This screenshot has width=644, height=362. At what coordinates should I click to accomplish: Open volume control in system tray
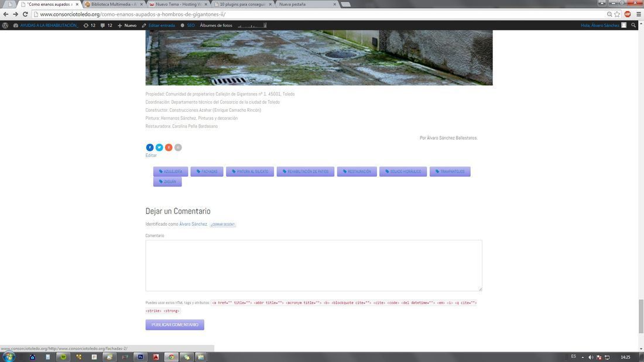tap(591, 357)
